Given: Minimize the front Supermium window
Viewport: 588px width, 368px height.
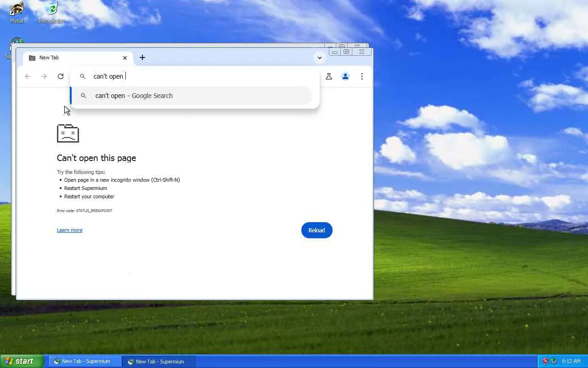Looking at the screenshot, I should 335,52.
